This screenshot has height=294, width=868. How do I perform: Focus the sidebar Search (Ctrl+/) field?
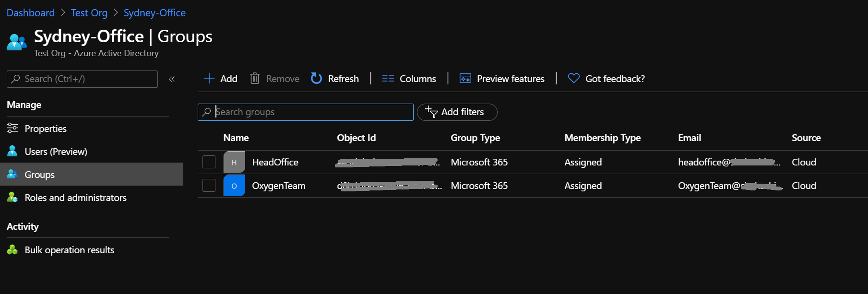tap(82, 79)
